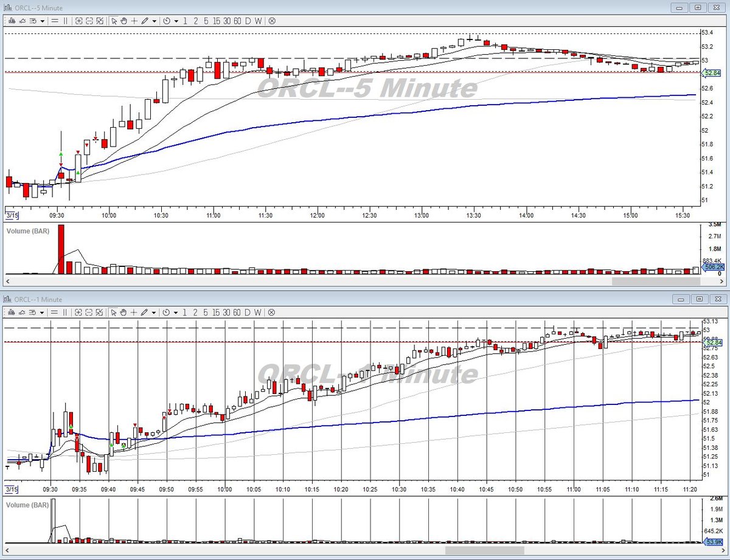Viewport: 730px width, 560px height.
Task: Click circled X icon in 1 Minute toolbar
Action: coord(272,312)
